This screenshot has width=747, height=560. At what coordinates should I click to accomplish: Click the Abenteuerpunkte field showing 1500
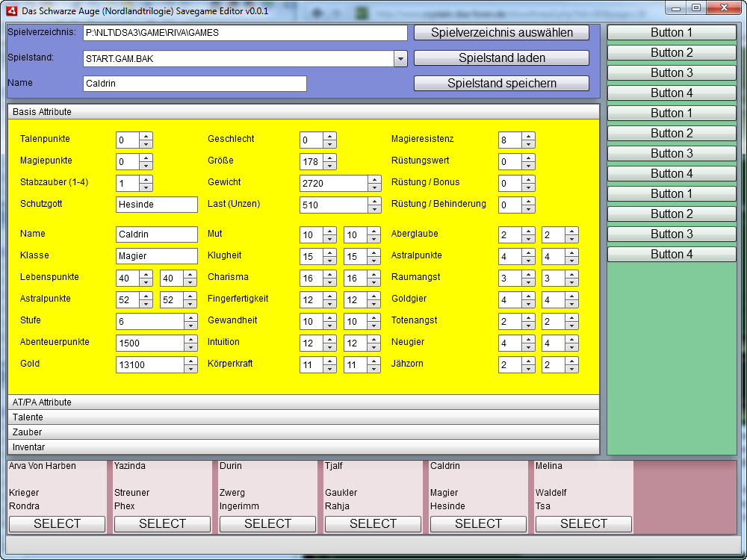click(x=150, y=343)
